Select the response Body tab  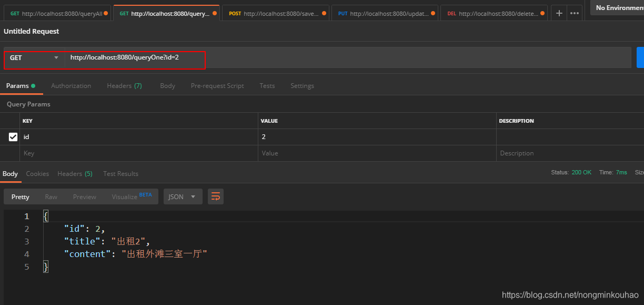click(10, 173)
